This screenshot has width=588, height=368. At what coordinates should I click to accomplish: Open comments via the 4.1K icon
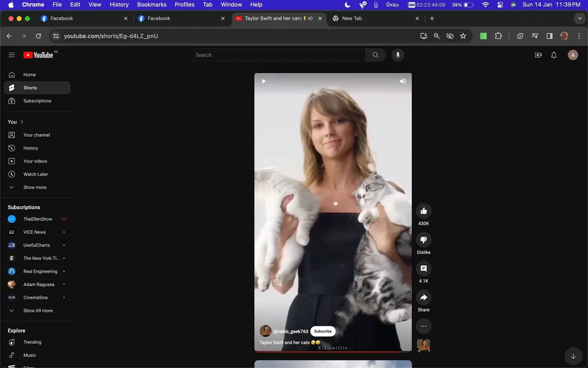pos(423,269)
